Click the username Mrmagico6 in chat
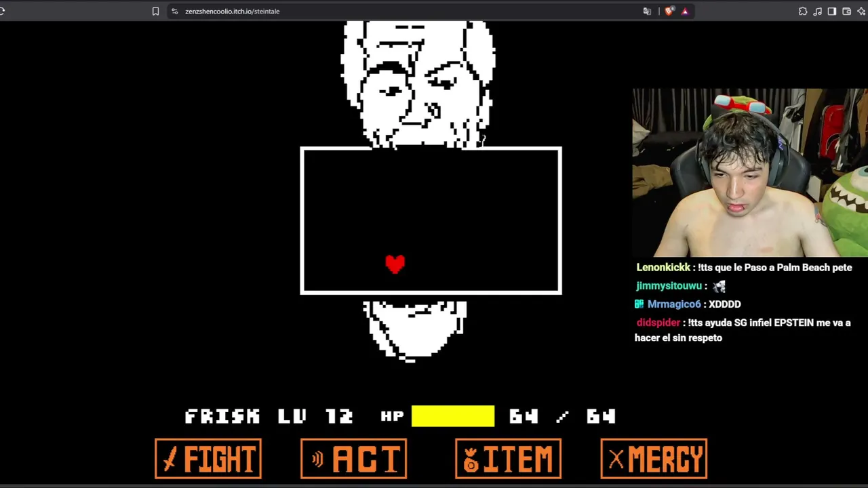This screenshot has width=868, height=488. click(674, 304)
